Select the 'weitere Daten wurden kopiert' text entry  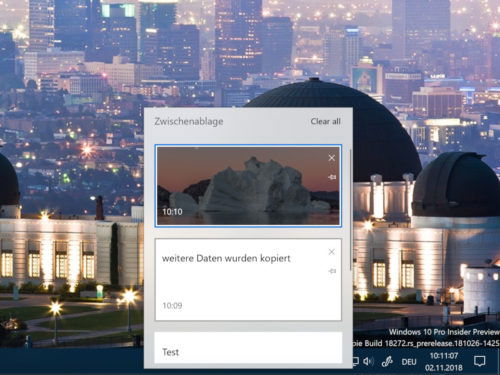pyautogui.click(x=248, y=279)
